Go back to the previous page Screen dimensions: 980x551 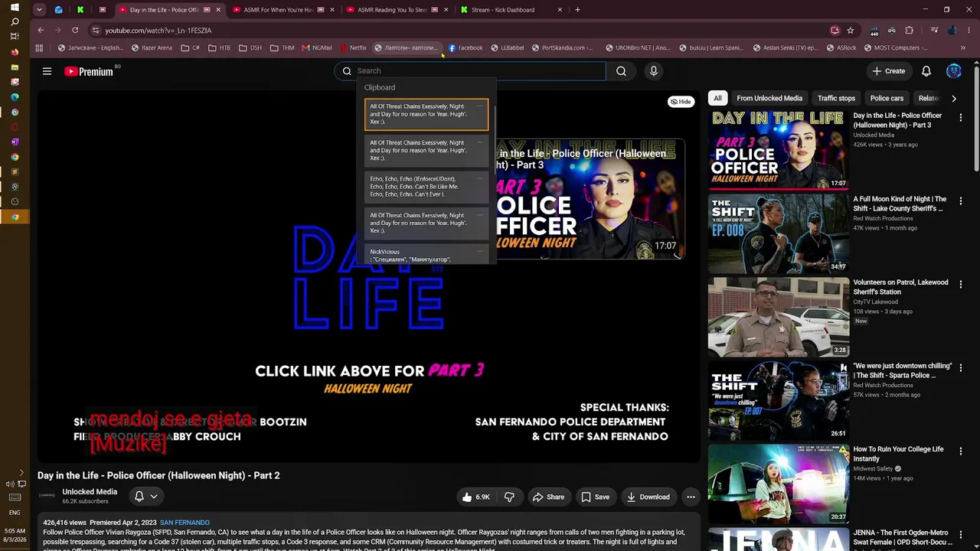point(41,30)
